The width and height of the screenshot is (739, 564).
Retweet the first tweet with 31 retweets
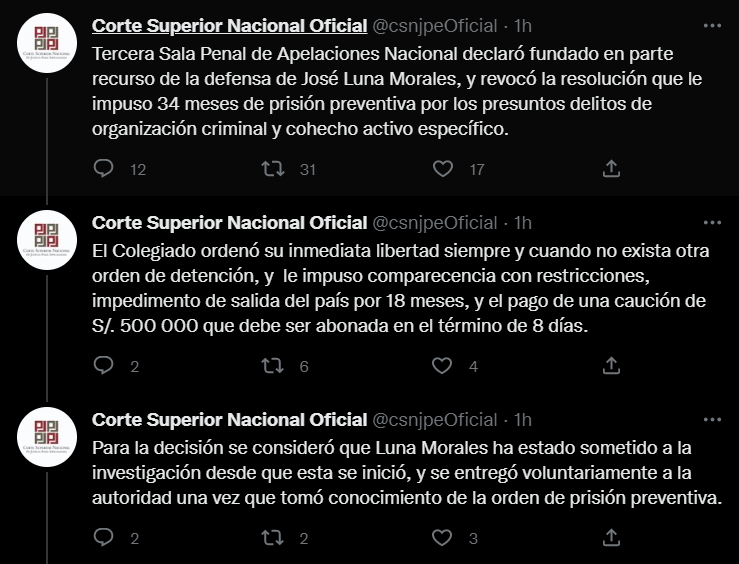[x=273, y=169]
